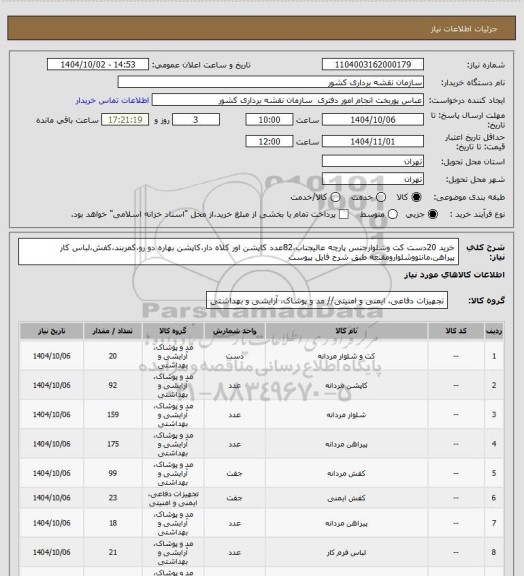
Task: Click quantity 159 in the شلوار row
Action: (112, 414)
